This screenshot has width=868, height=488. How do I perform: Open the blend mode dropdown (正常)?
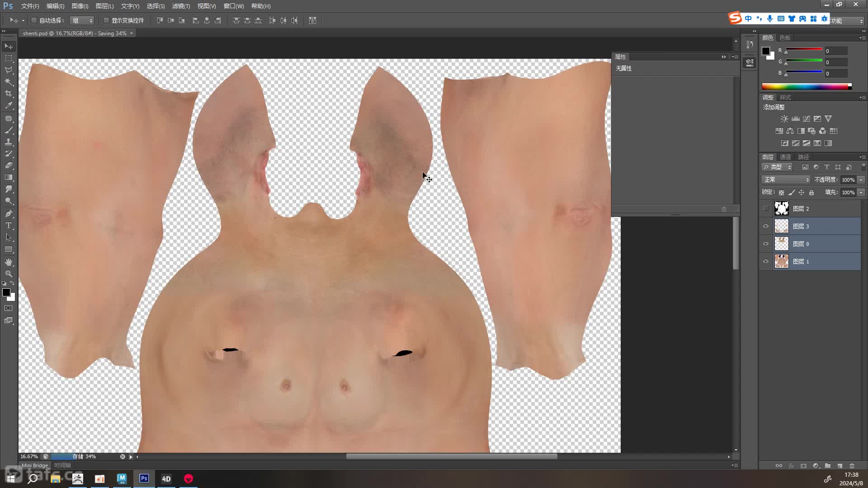point(786,180)
